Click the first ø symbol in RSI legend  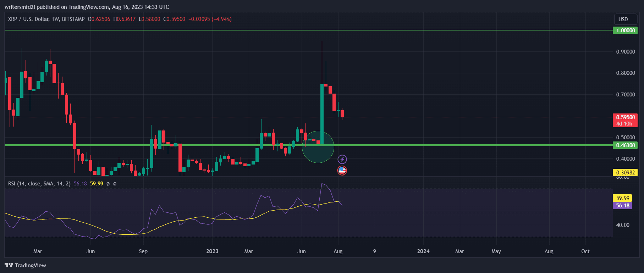click(x=108, y=184)
